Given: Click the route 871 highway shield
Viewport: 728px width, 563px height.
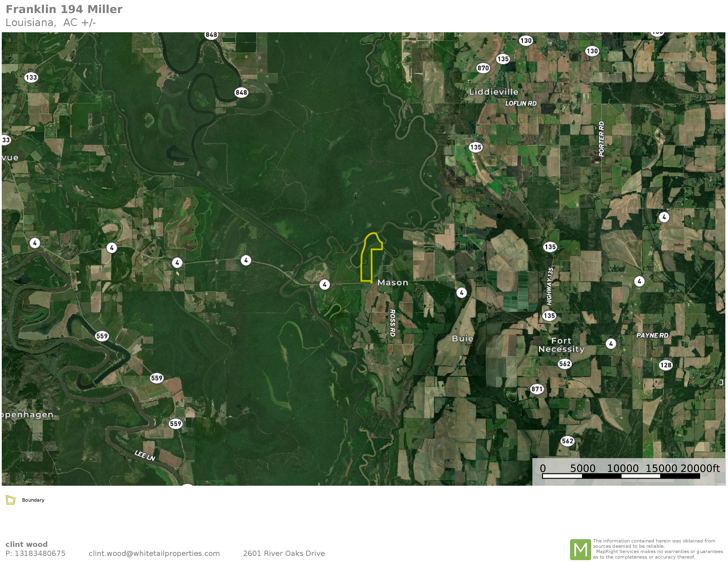Looking at the screenshot, I should click(537, 389).
